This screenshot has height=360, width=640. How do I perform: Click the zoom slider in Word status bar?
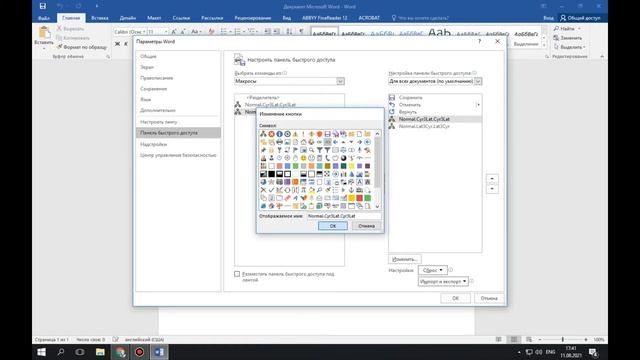(x=562, y=339)
